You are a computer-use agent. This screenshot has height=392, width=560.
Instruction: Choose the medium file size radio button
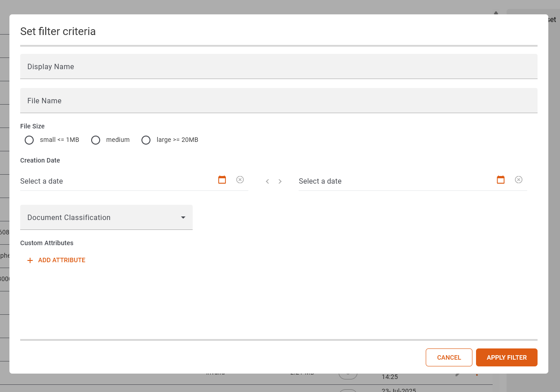pyautogui.click(x=96, y=140)
